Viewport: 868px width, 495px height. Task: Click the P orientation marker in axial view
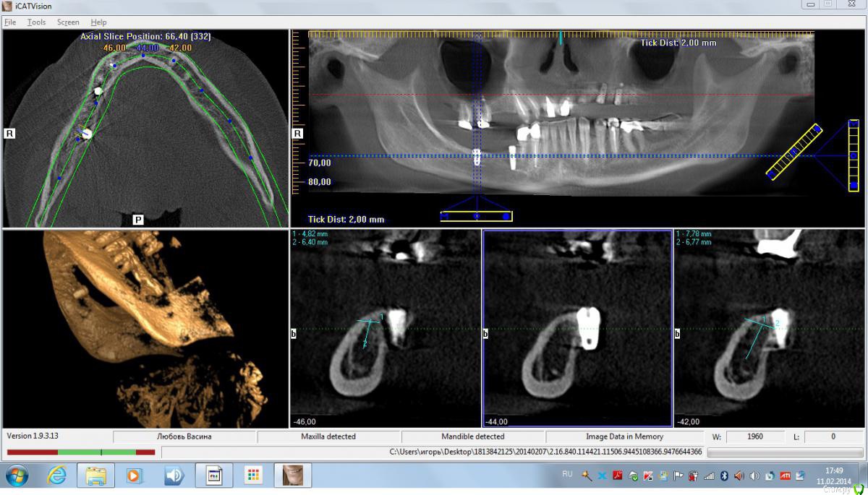pos(138,219)
